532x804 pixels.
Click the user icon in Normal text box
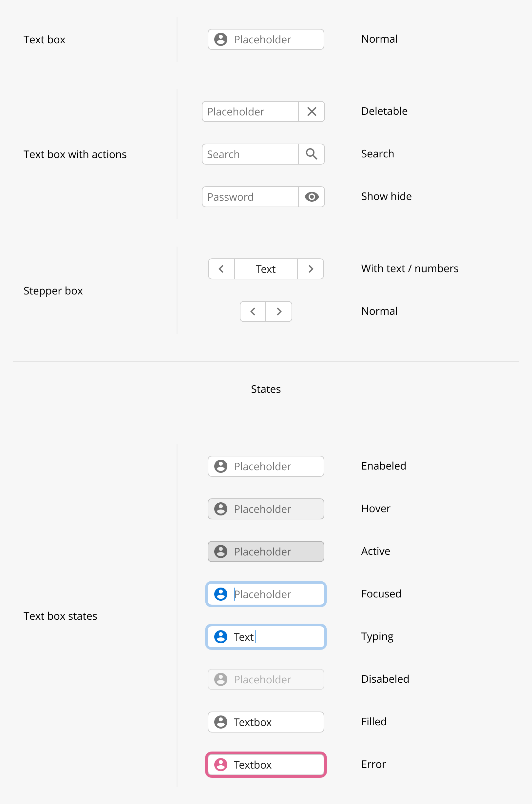[x=220, y=39]
